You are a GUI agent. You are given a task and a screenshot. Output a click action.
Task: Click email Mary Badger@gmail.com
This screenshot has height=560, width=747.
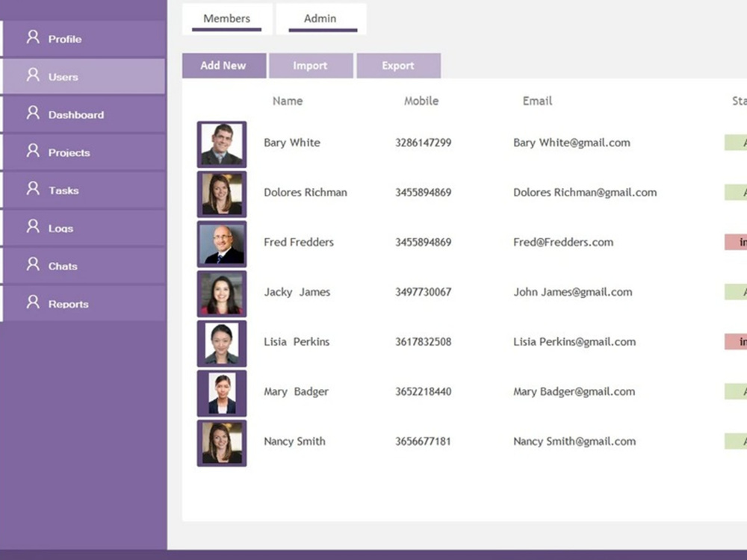point(574,392)
